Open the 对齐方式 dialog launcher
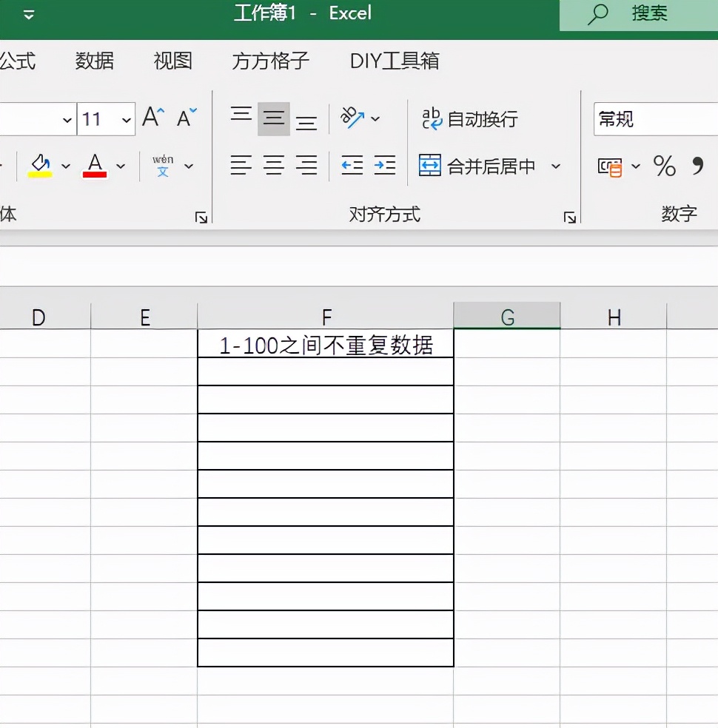718x728 pixels. click(x=568, y=217)
